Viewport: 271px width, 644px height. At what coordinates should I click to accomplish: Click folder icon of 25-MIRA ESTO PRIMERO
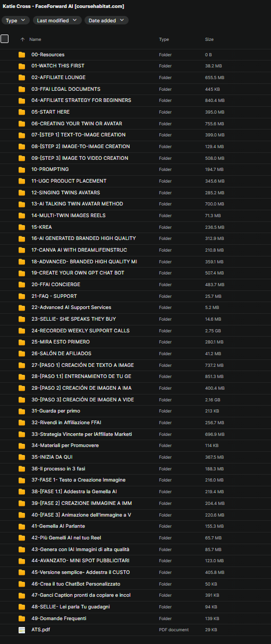pos(22,342)
